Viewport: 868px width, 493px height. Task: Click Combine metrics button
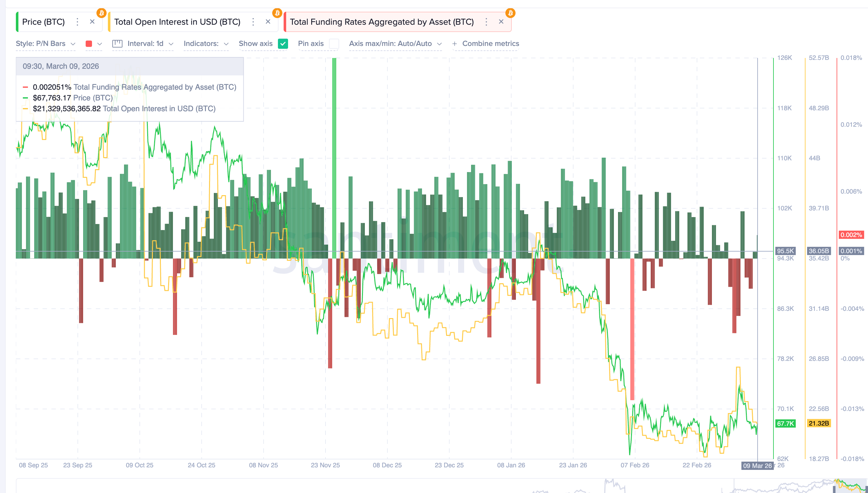(x=490, y=44)
